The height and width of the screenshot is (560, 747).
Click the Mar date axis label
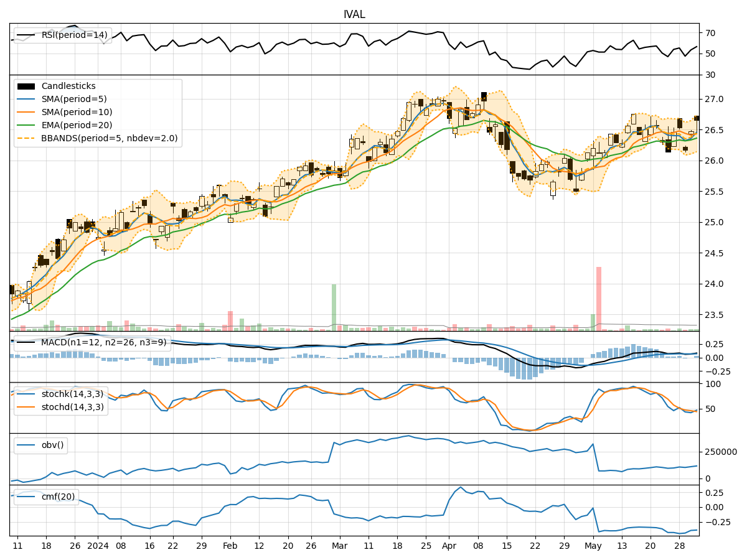point(340,546)
